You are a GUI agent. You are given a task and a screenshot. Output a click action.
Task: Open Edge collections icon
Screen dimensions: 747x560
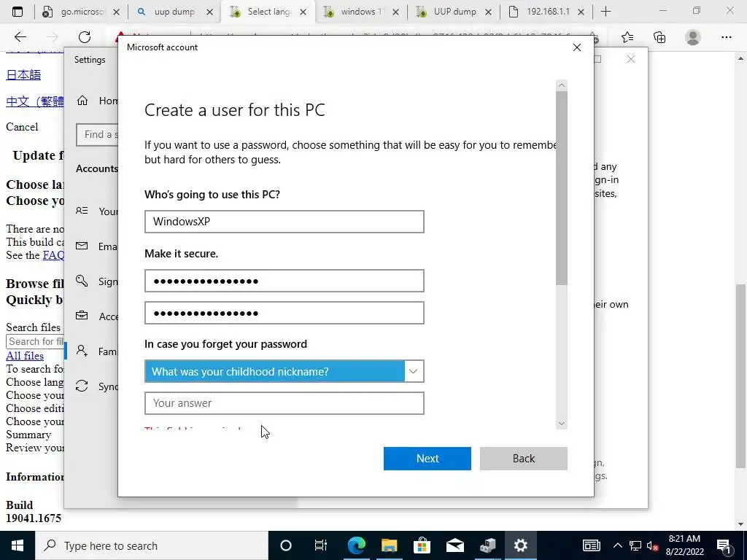coord(659,37)
